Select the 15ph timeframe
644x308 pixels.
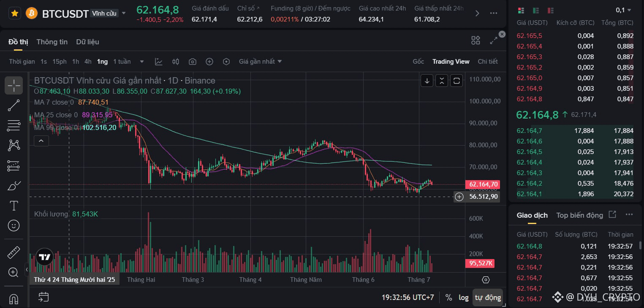tap(60, 62)
